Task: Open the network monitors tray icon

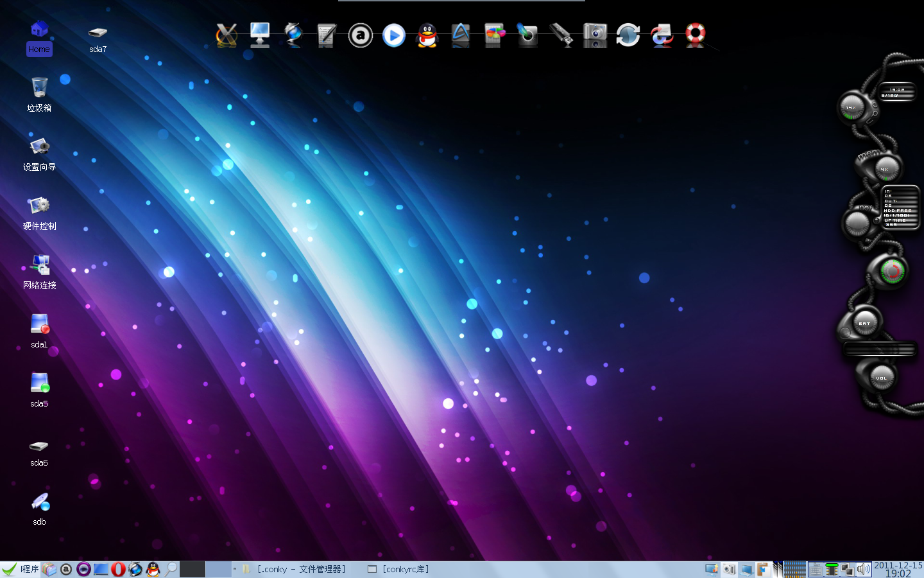Action: pyautogui.click(x=848, y=569)
